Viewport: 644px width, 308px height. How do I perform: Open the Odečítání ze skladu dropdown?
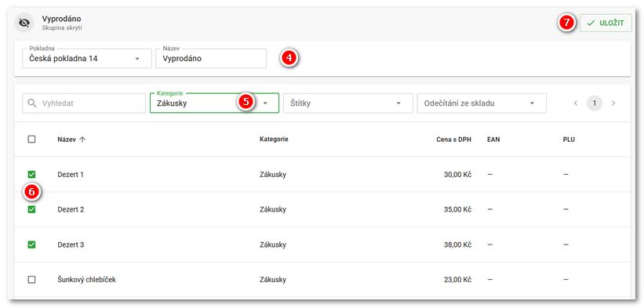click(x=482, y=103)
